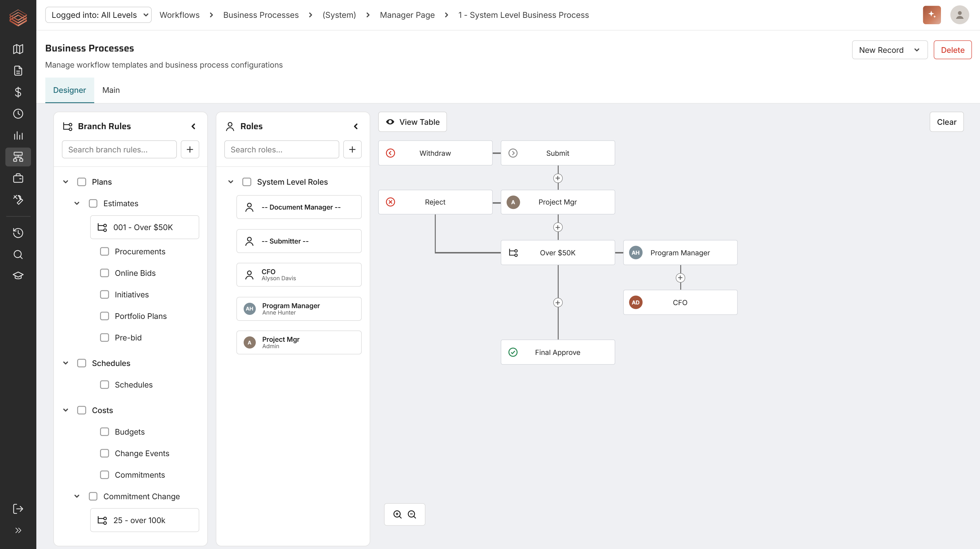Open the Logged into All Levels dropdown
This screenshot has width=980, height=549.
point(98,15)
